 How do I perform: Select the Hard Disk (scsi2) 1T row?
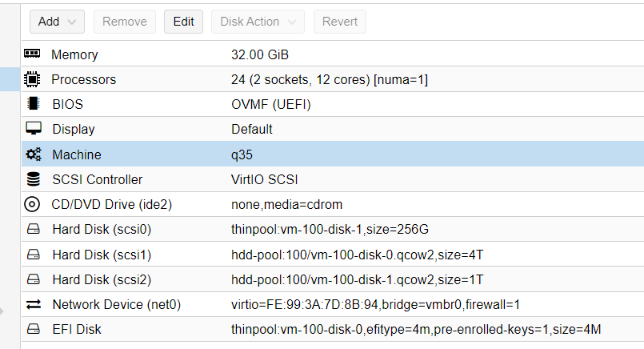(333, 279)
